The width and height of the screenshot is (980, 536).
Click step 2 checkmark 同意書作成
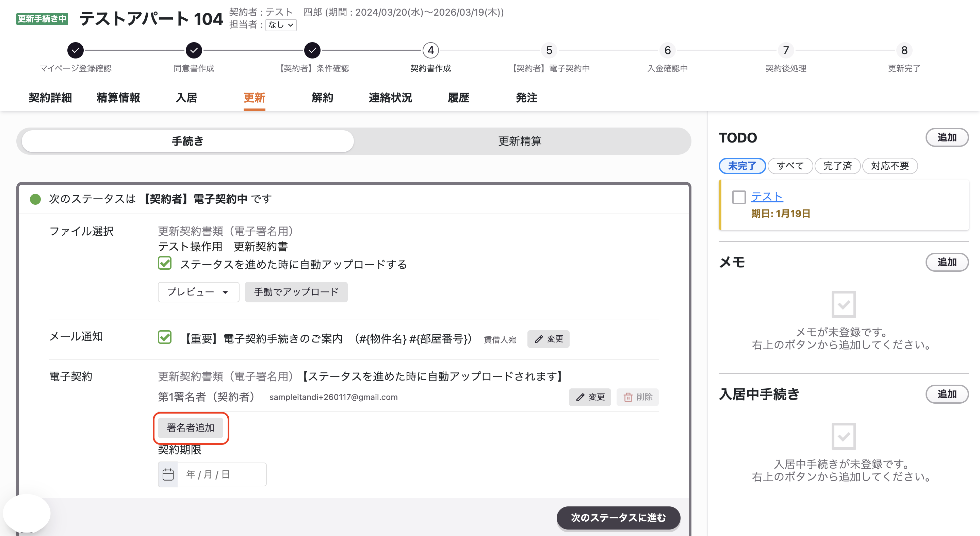(x=194, y=50)
